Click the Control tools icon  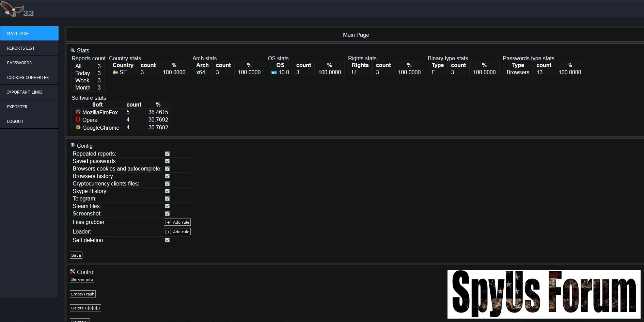(x=73, y=271)
